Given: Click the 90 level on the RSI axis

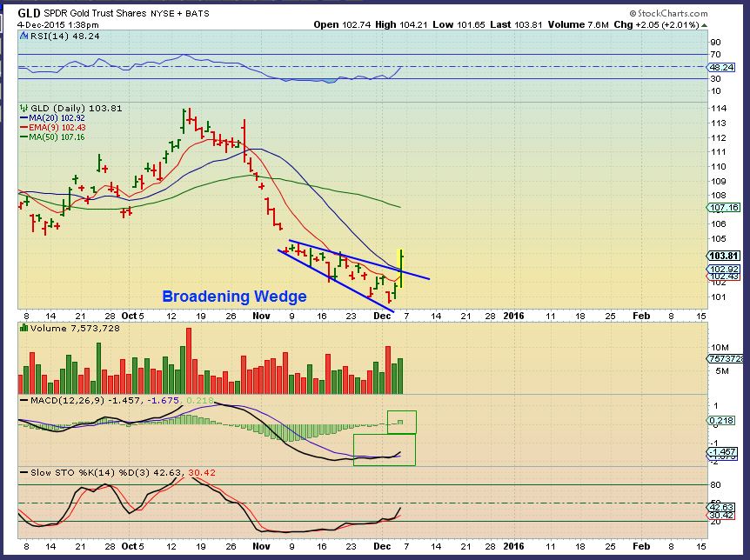Looking at the screenshot, I should 715,43.
